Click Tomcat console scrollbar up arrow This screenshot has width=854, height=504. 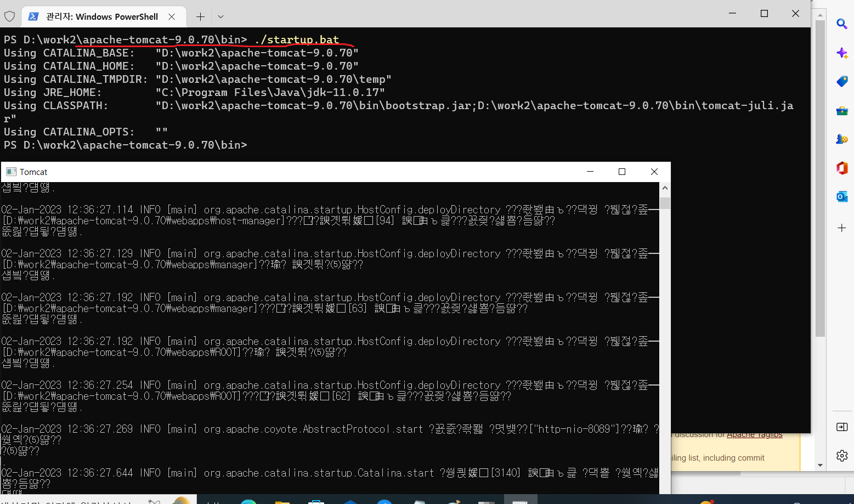coord(665,188)
